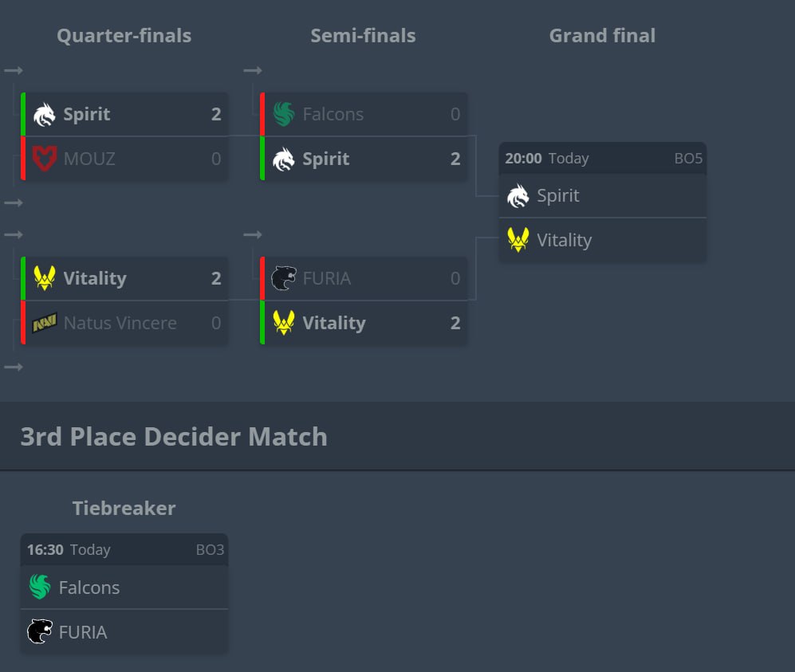Click the Vitality bee icon in quarter-finals
The image size is (795, 672).
[x=45, y=278]
